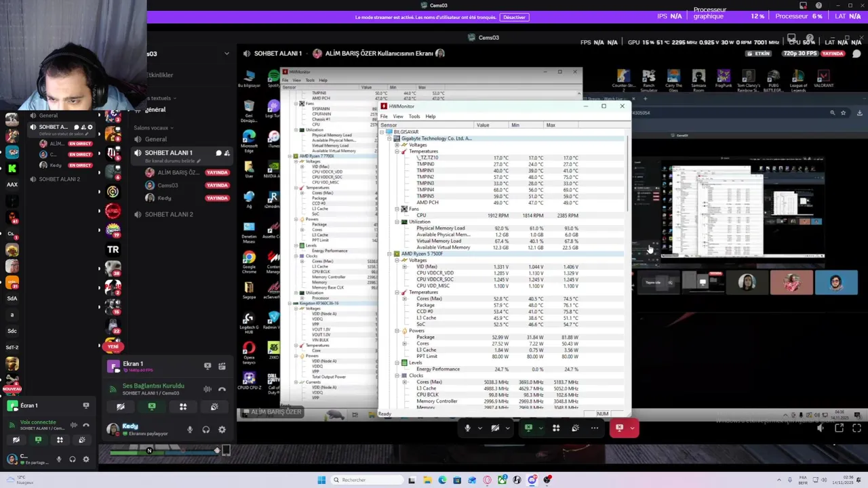The height and width of the screenshot is (488, 868).
Task: Open camera options arrow in stream bar
Action: (x=507, y=428)
